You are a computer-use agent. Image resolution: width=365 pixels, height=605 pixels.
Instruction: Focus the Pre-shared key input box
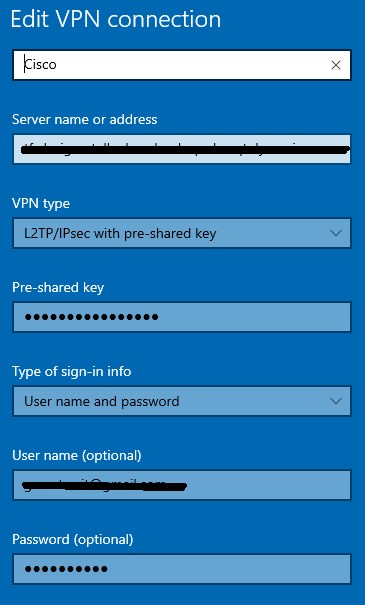coord(182,317)
